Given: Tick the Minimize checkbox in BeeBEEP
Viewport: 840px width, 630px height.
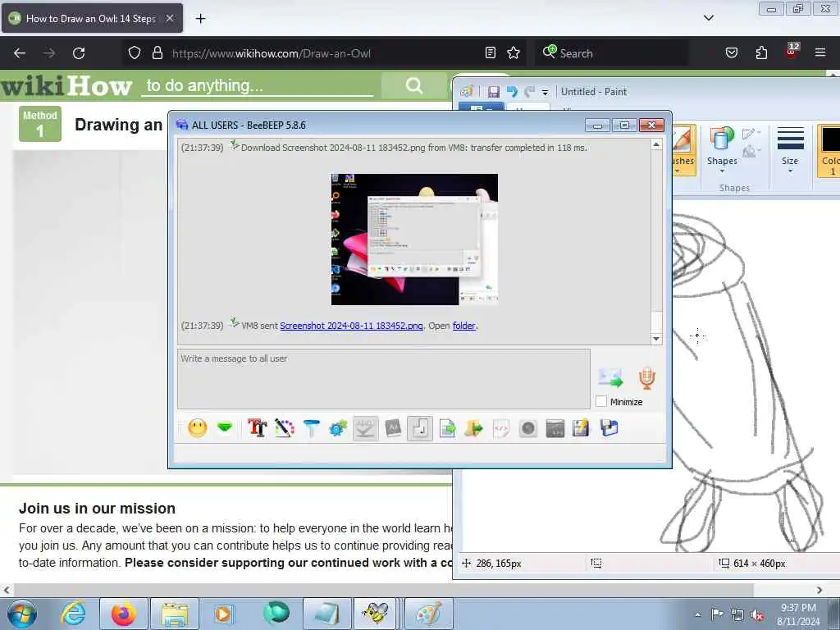Looking at the screenshot, I should tap(601, 401).
